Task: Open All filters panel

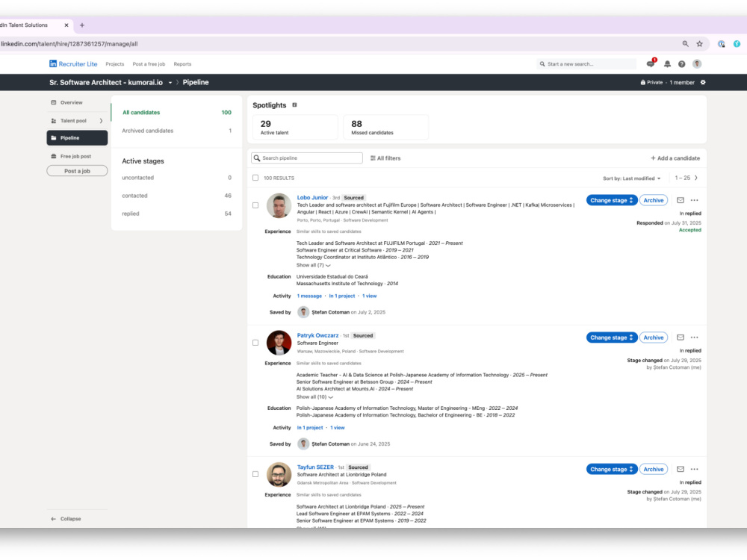Action: 385,158
